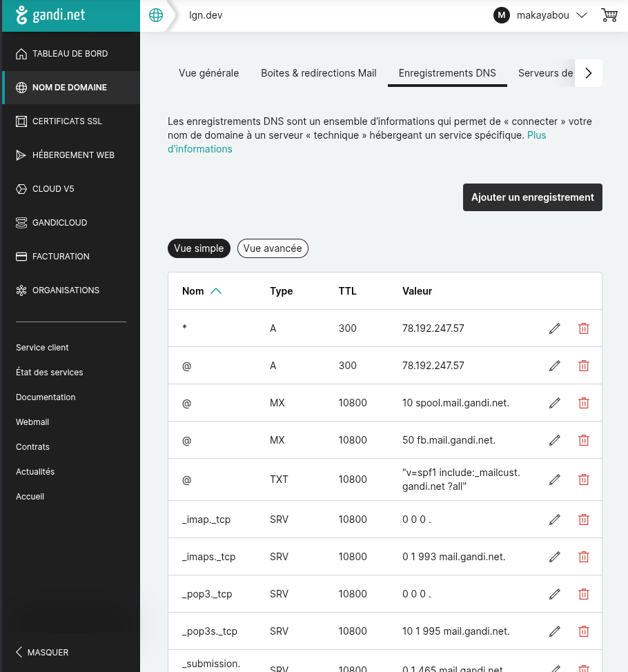The height and width of the screenshot is (672, 628).
Task: Follow the Plus d'informations link
Action: pos(200,149)
